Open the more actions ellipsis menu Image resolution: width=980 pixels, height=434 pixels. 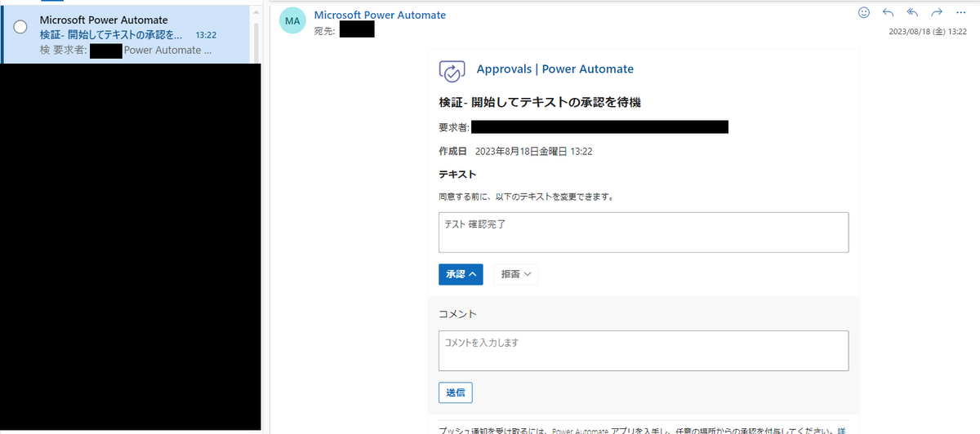[960, 12]
